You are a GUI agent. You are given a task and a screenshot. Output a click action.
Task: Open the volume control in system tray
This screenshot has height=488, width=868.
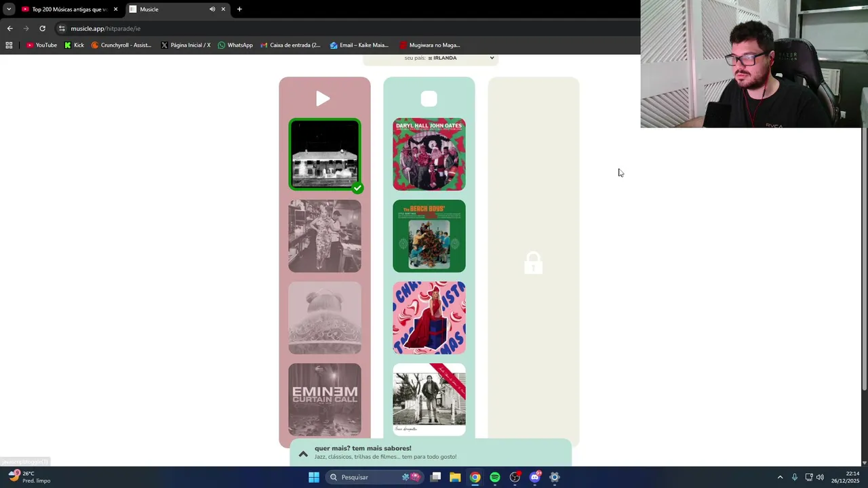click(x=820, y=477)
